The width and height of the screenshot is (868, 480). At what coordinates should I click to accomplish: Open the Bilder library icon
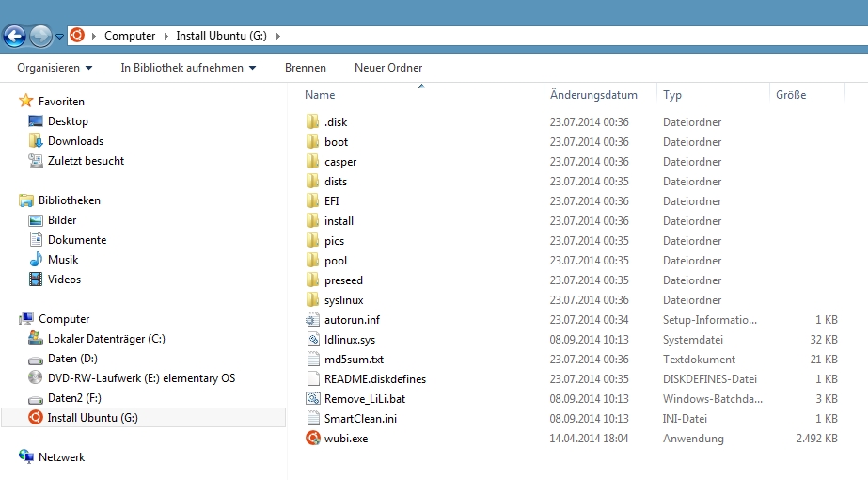coord(36,220)
